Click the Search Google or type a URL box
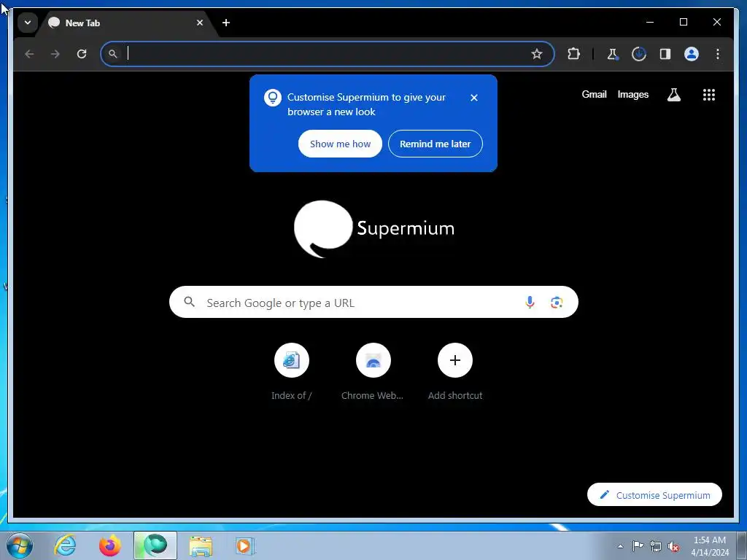The height and width of the screenshot is (560, 747). [373, 303]
